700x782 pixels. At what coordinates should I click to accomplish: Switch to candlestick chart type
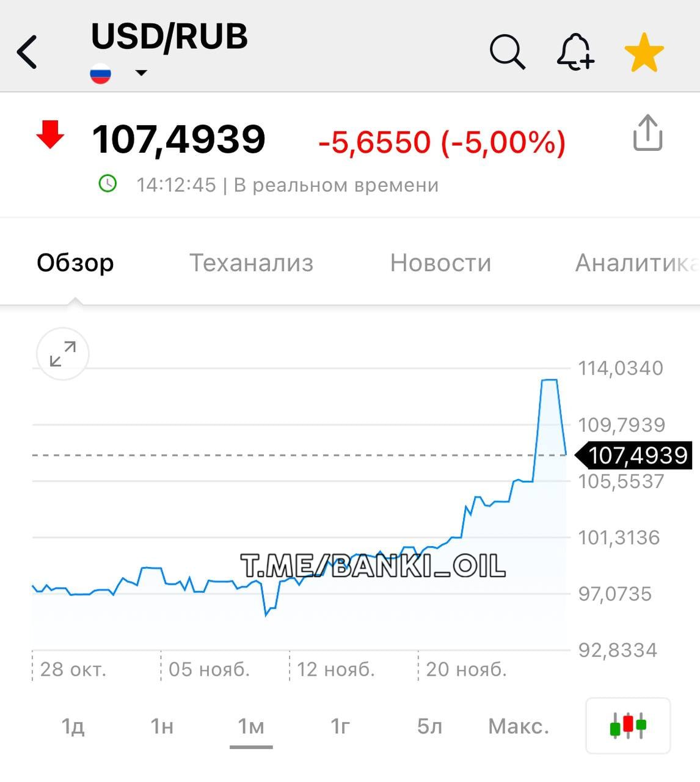628,725
